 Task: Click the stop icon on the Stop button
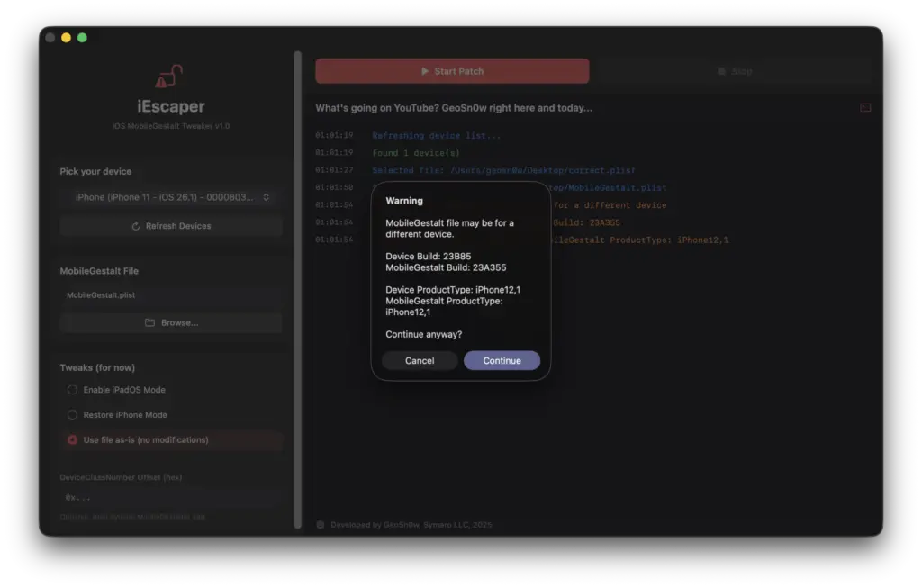(720, 70)
